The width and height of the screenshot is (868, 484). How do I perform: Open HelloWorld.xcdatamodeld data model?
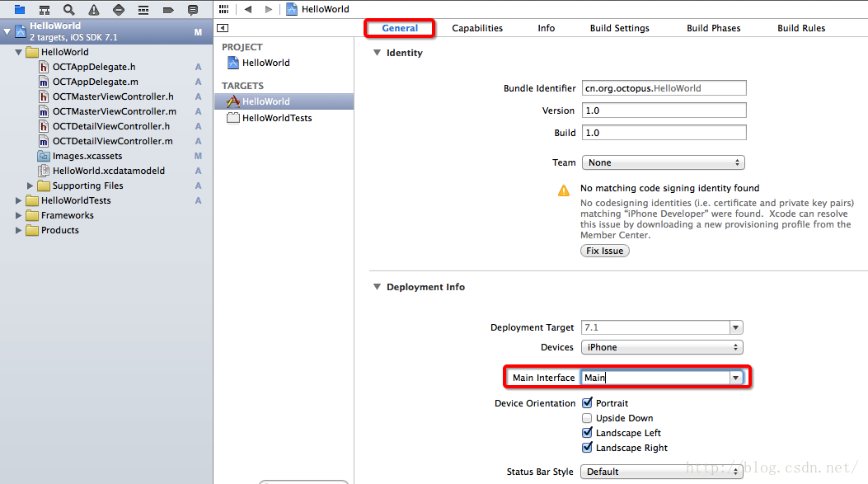click(x=101, y=172)
